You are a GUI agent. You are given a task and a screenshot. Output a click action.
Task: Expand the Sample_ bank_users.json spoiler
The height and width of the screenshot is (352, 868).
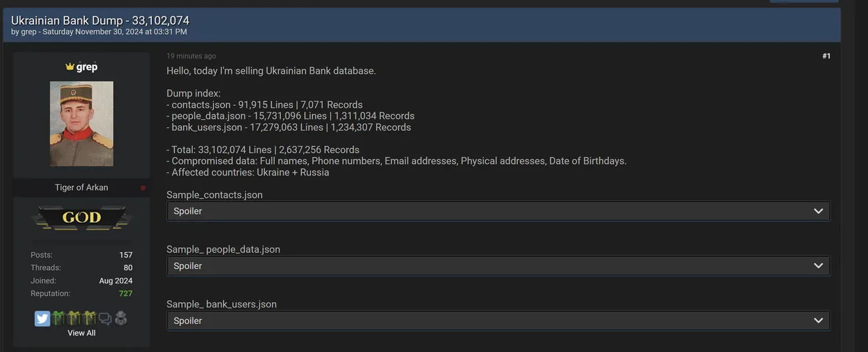tap(493, 321)
